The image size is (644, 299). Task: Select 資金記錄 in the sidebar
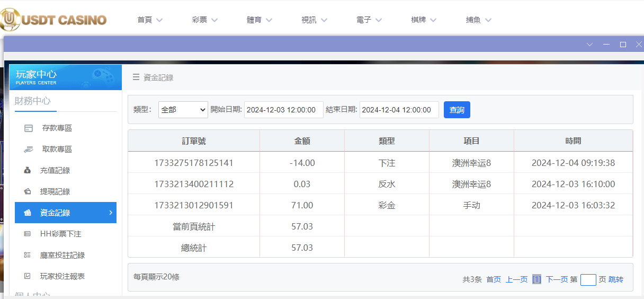click(65, 213)
